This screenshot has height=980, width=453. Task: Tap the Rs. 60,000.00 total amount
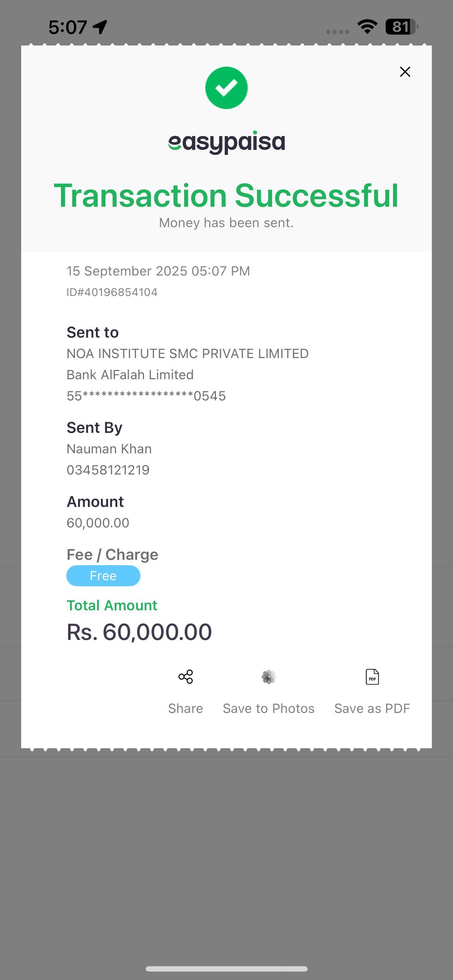(139, 632)
